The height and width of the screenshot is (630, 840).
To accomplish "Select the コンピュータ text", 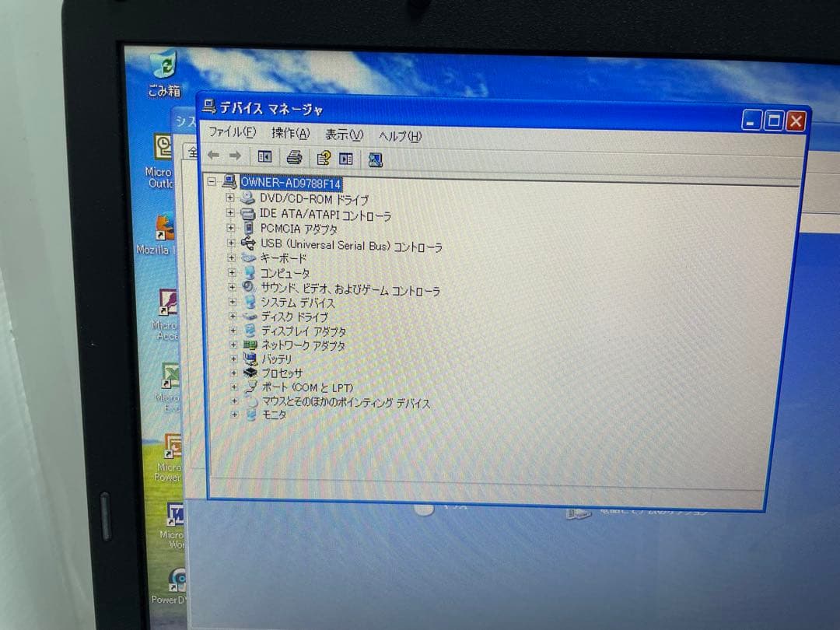I will [285, 273].
